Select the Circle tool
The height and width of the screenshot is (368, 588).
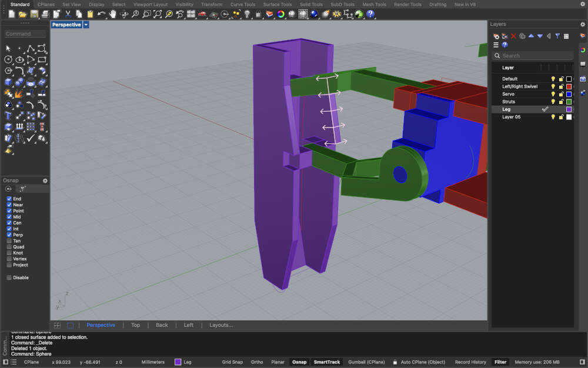(x=8, y=59)
